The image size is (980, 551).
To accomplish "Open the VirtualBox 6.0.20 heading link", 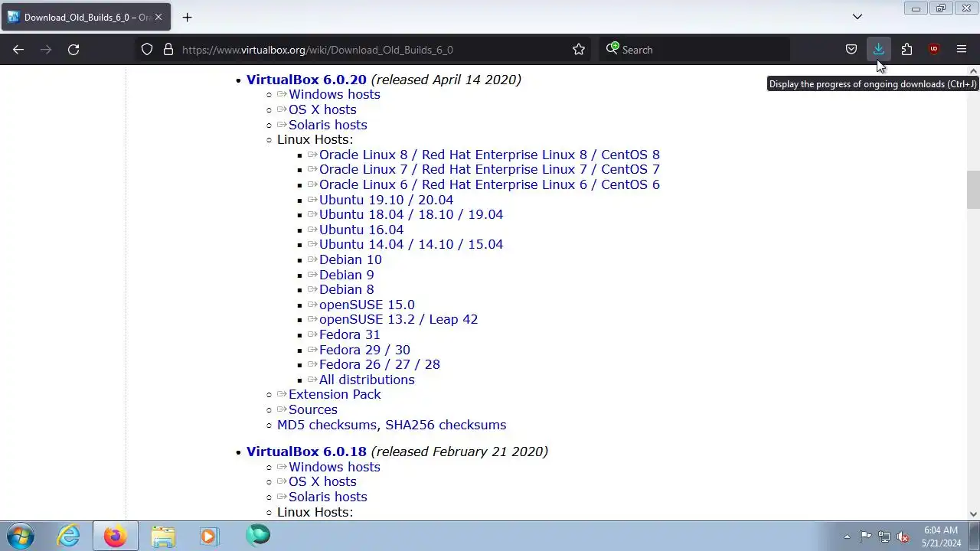I will (x=306, y=80).
